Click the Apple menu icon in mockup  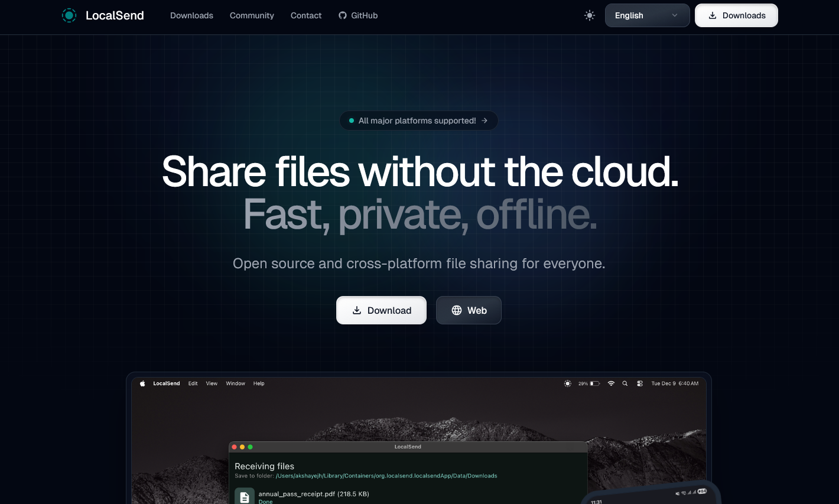pyautogui.click(x=142, y=383)
